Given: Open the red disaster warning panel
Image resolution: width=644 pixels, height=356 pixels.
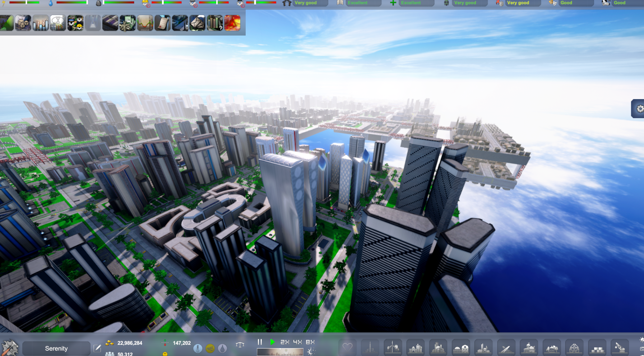Looking at the screenshot, I should click(232, 23).
